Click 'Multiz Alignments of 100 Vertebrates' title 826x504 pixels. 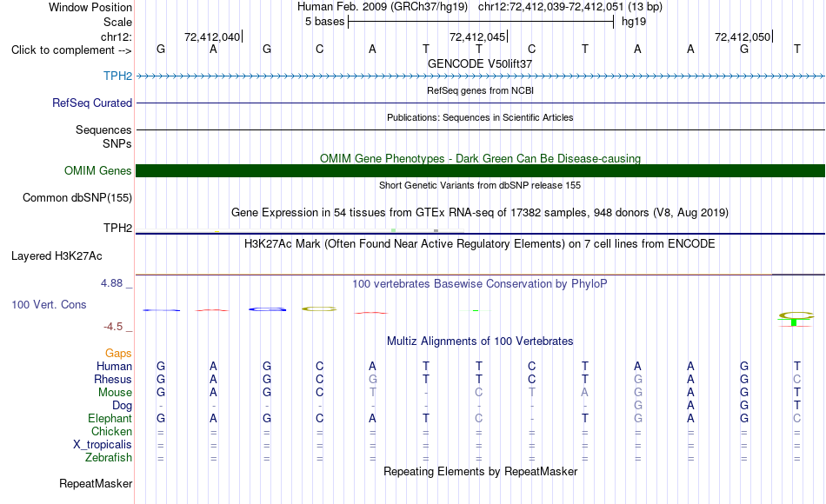click(x=480, y=342)
